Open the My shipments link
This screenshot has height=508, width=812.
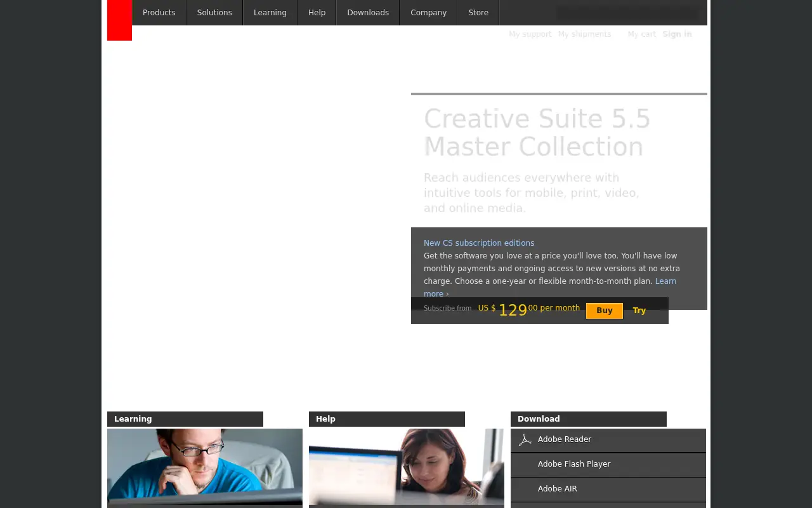[x=584, y=34]
